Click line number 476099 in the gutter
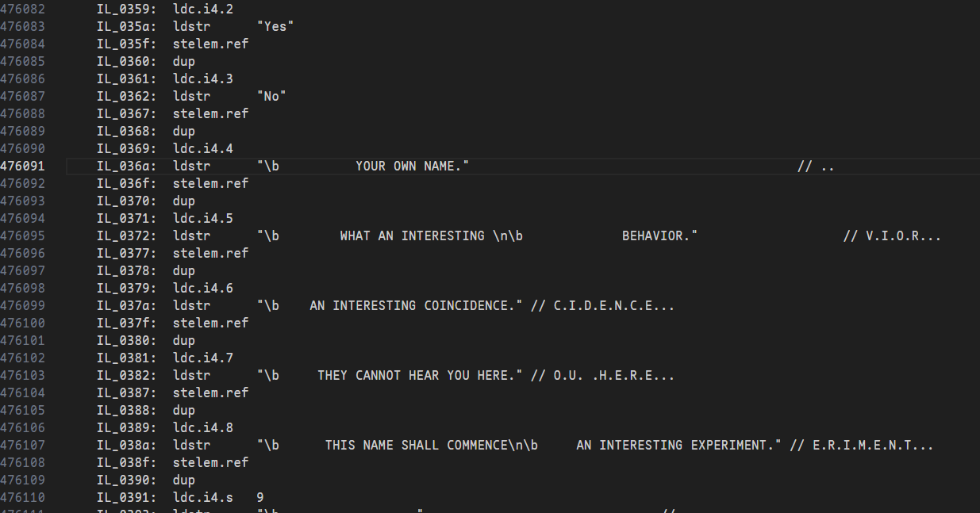 pyautogui.click(x=22, y=306)
